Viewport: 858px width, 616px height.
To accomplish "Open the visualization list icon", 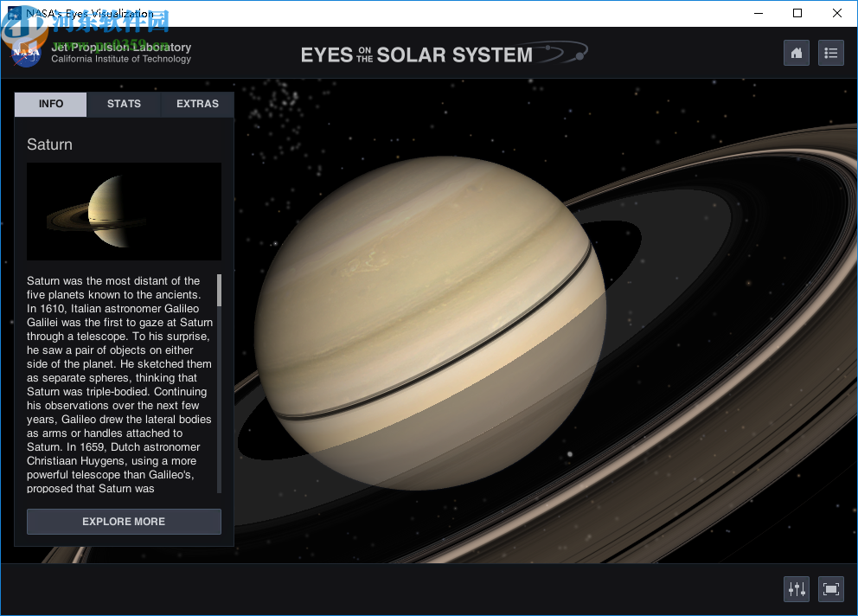I will click(830, 53).
